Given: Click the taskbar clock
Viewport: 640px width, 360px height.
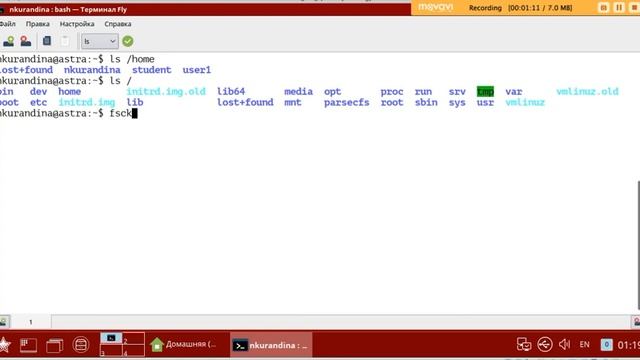Looking at the screenshot, I should [x=629, y=345].
